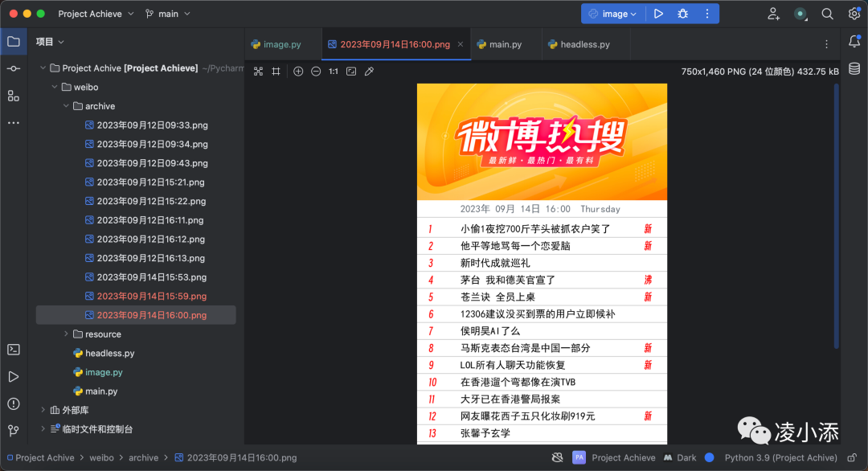The image size is (868, 471).
Task: Open the 项目 view dropdown
Action: (x=50, y=42)
